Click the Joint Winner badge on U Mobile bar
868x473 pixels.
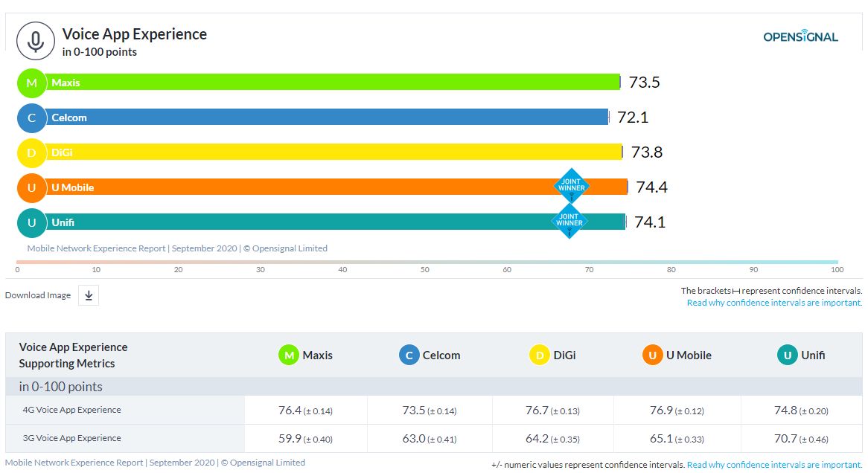(x=572, y=186)
